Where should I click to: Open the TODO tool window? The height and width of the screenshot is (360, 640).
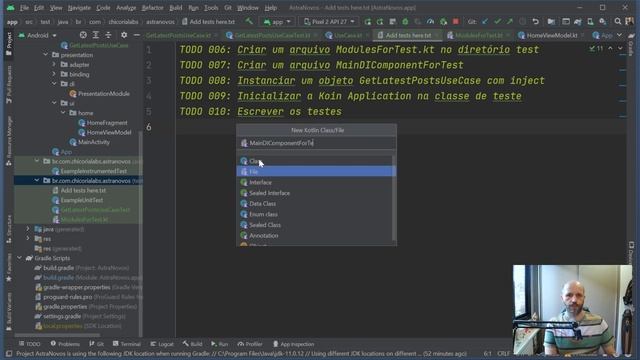29,344
